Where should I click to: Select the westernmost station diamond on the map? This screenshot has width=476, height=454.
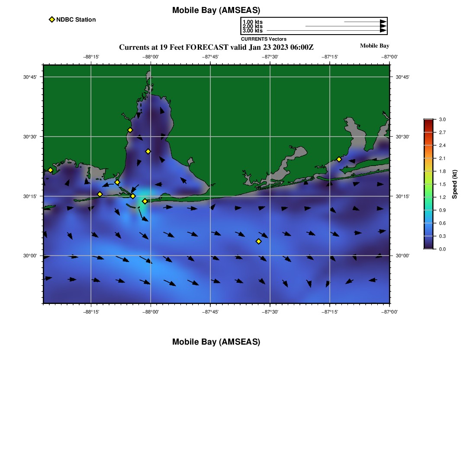tap(50, 170)
